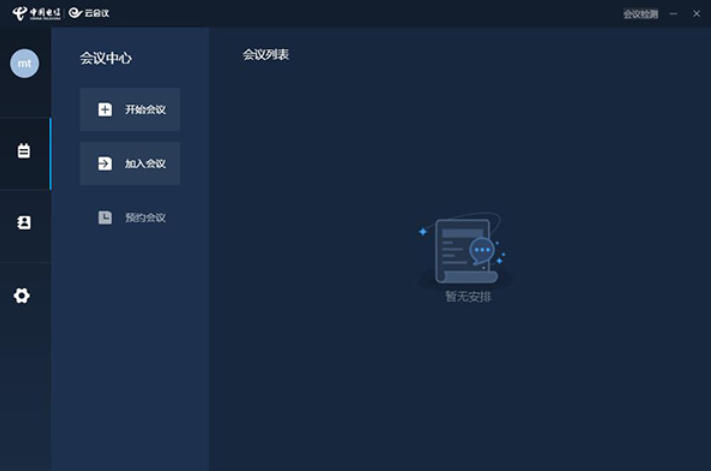Screen dimensions: 711x471
Task: Click the arrow icon for 加入会议
Action: click(105, 164)
